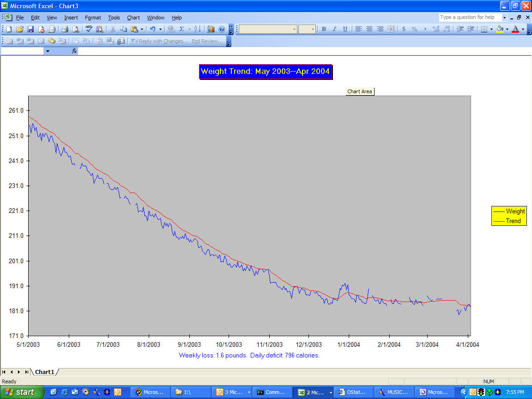Jump to first sheet tab using navigation arrow
532x399 pixels.
(x=4, y=372)
